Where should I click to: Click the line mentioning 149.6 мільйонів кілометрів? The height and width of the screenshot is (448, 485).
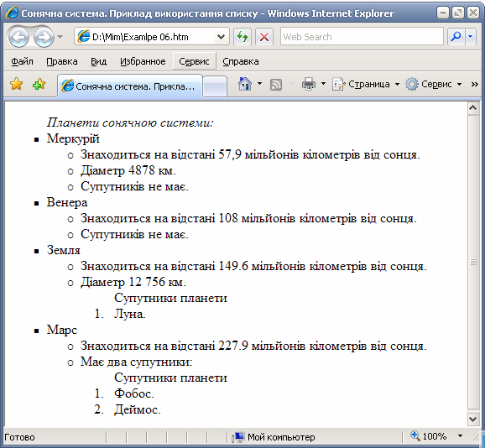[253, 266]
